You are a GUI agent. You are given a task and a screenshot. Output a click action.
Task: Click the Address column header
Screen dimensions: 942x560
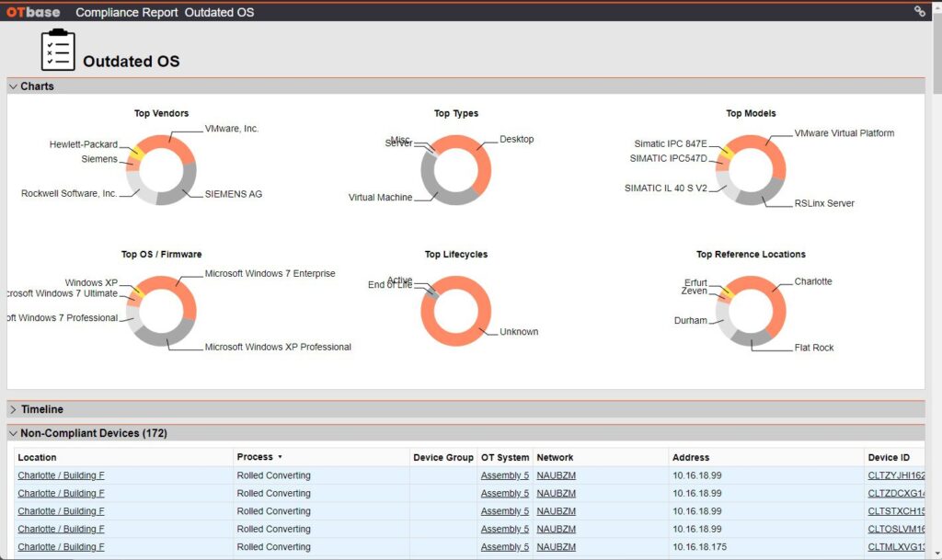[x=691, y=457]
